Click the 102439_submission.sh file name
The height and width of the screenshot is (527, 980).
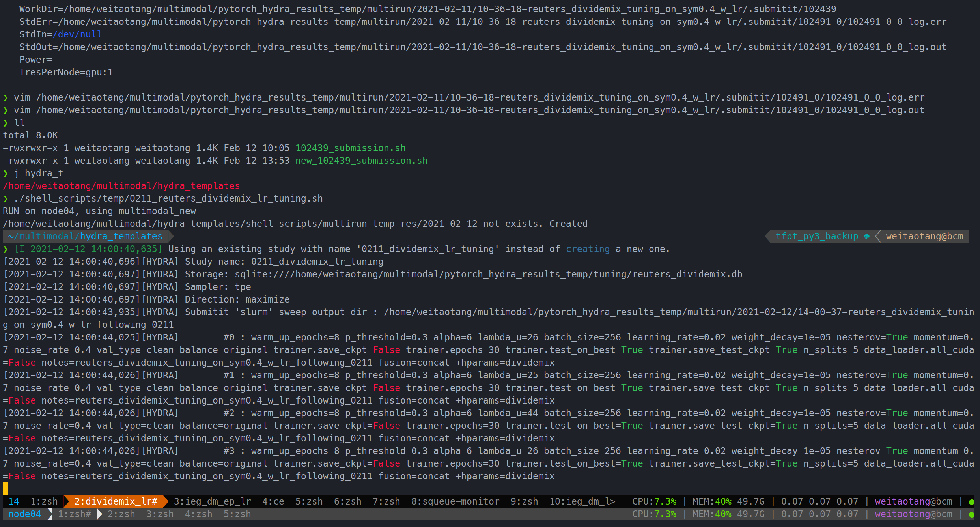(x=351, y=148)
